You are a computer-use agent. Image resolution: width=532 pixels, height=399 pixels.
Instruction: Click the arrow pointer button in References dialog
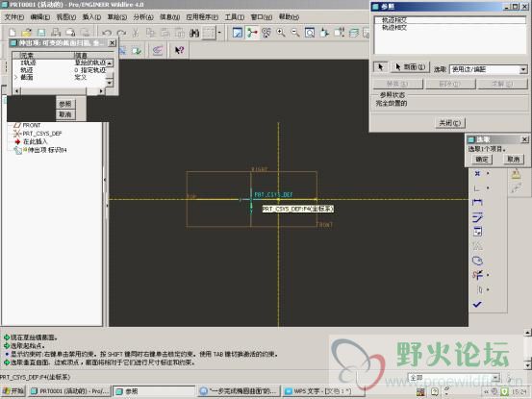[380, 66]
